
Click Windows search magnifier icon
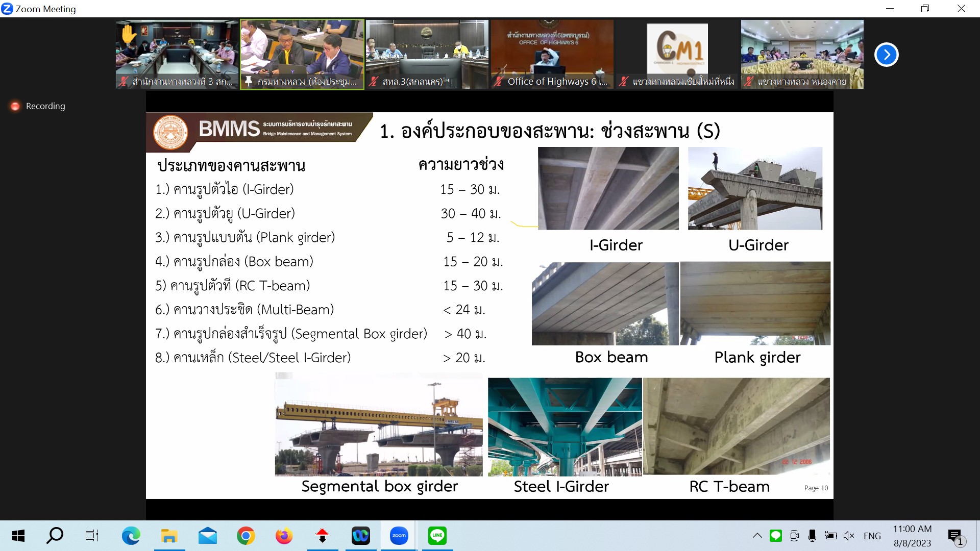point(55,536)
